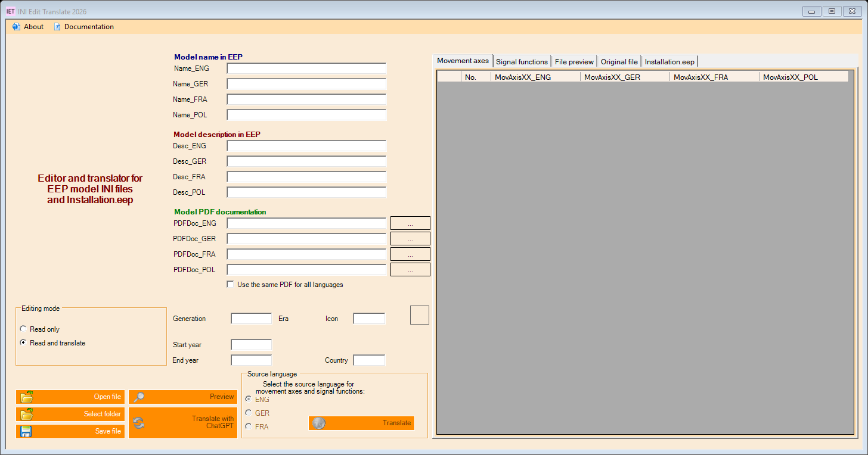
Task: Click the Name_GER input field
Action: [x=306, y=84]
